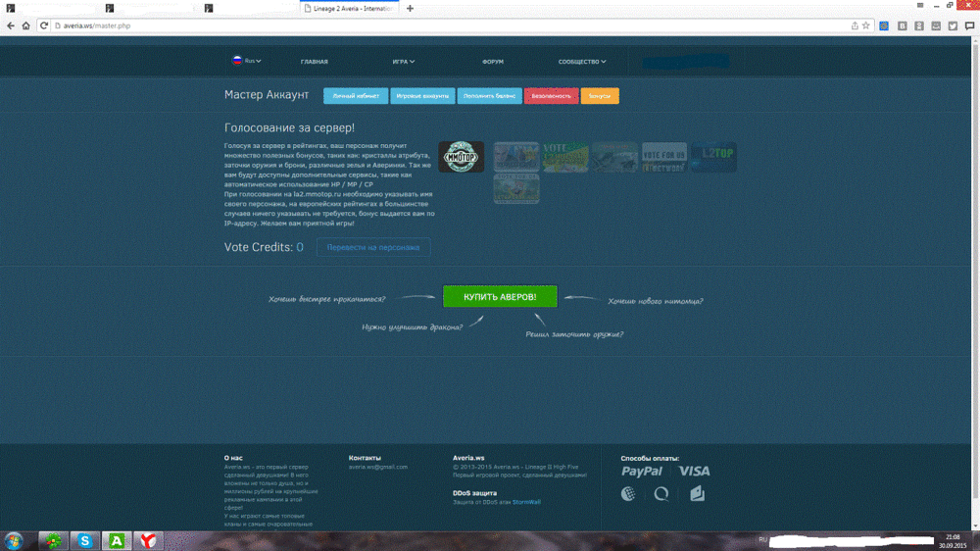
Task: Open the StormWall link in footer
Action: [526, 502]
